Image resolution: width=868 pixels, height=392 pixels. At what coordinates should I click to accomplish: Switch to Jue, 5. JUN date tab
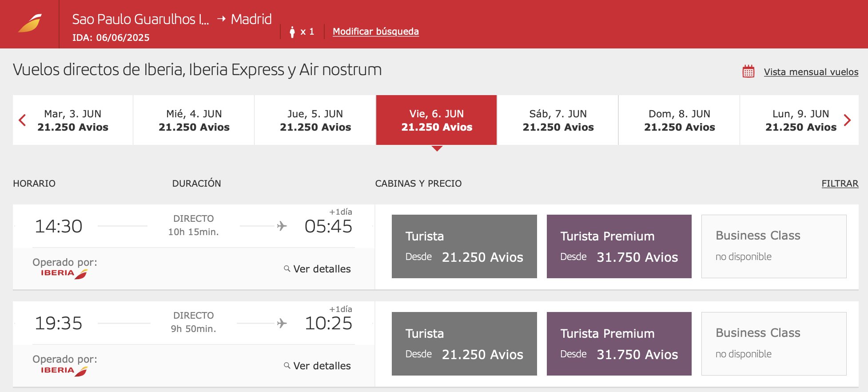click(315, 120)
